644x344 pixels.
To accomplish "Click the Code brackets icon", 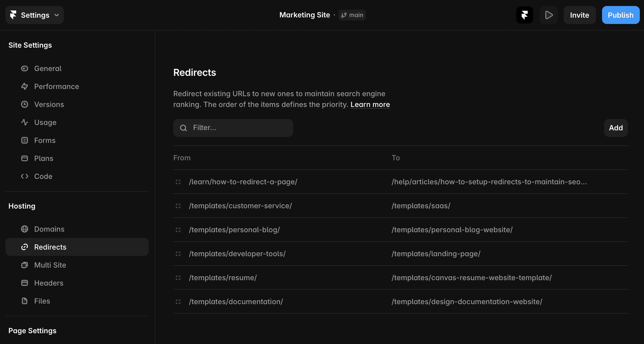I will coord(25,176).
